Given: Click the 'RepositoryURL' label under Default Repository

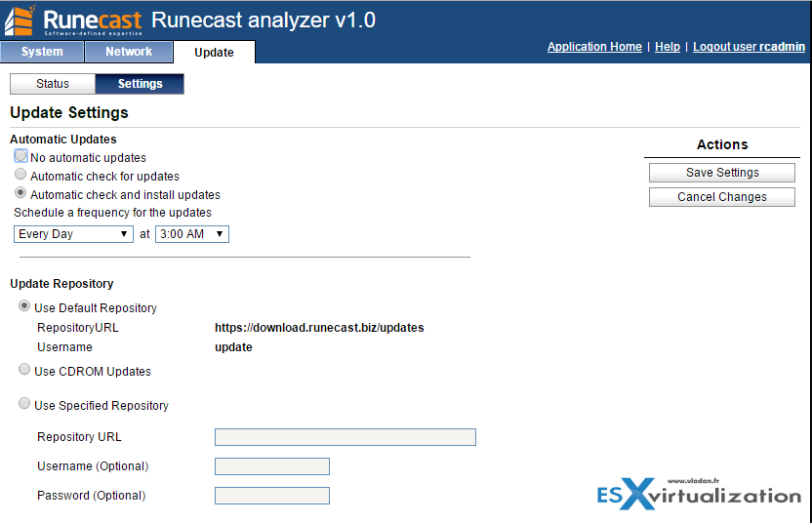Looking at the screenshot, I should [x=78, y=328].
